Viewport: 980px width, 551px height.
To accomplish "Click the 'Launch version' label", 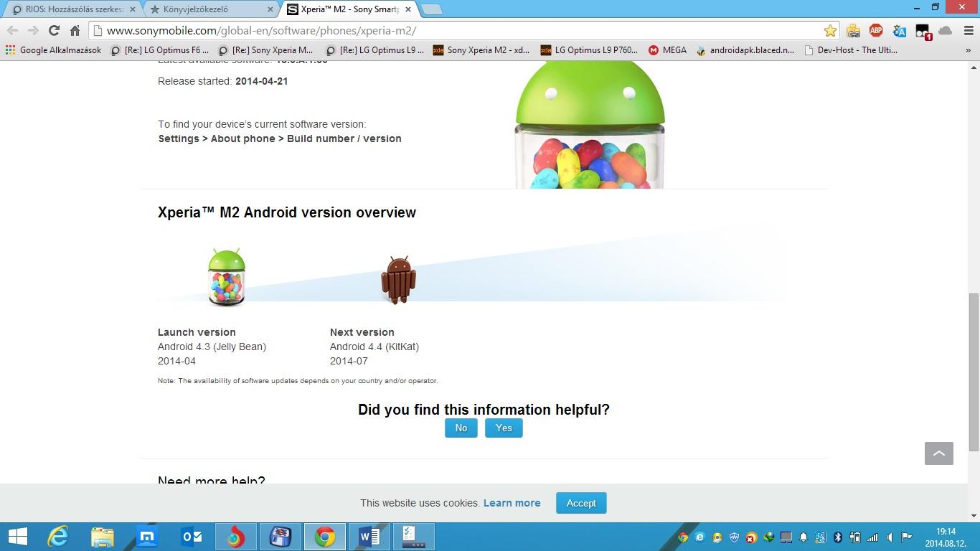I will [197, 332].
